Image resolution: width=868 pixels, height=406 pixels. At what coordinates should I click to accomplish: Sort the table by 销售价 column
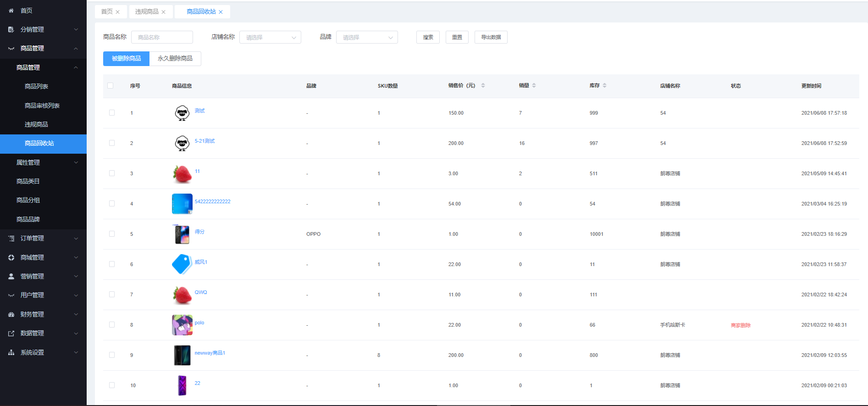[483, 86]
